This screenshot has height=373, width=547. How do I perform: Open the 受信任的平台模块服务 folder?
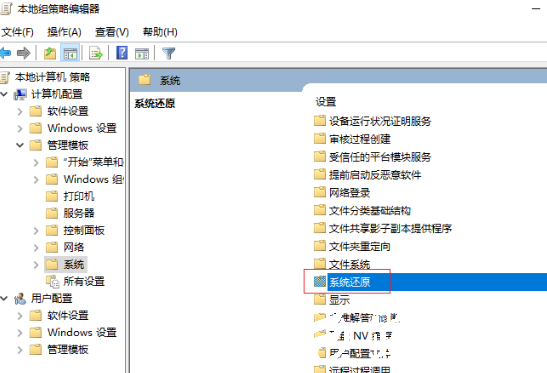coord(380,157)
